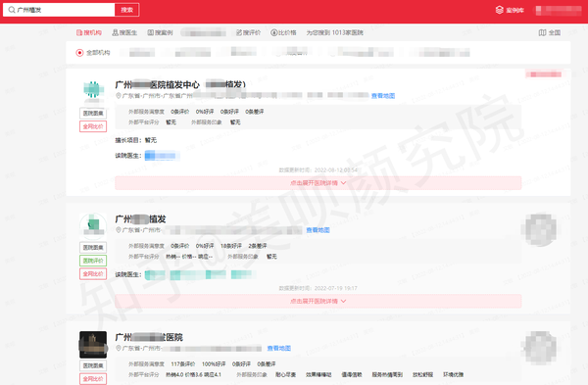Click the blurred user account in the header

point(558,11)
